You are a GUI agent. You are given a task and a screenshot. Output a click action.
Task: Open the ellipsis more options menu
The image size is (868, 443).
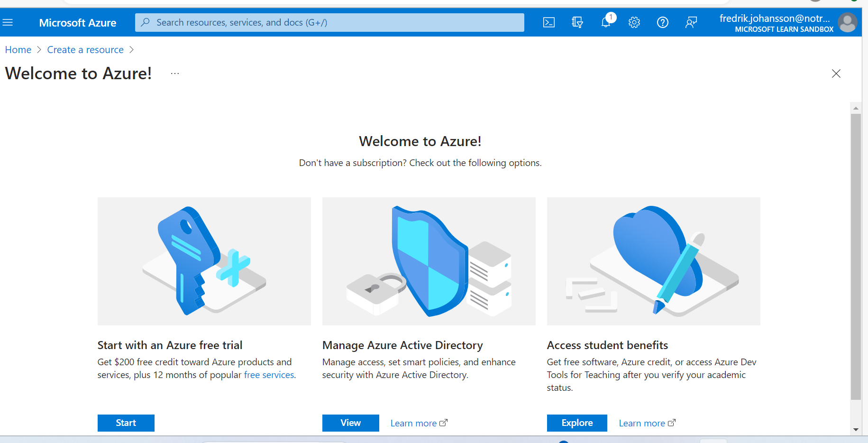[175, 74]
